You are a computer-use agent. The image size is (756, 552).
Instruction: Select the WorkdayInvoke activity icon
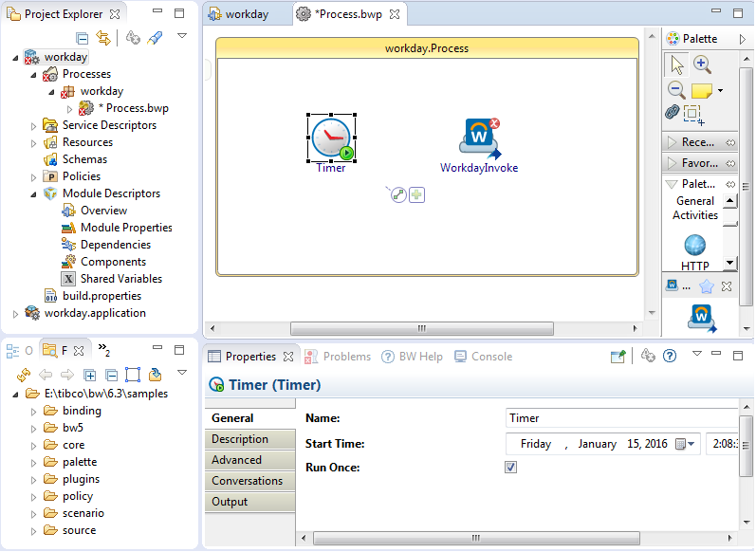coord(480,138)
